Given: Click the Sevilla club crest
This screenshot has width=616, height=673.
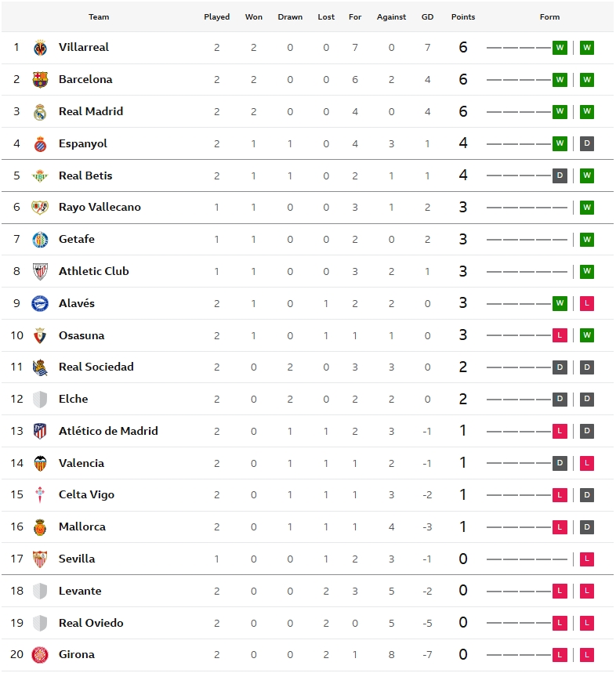Looking at the screenshot, I should pos(40,559).
